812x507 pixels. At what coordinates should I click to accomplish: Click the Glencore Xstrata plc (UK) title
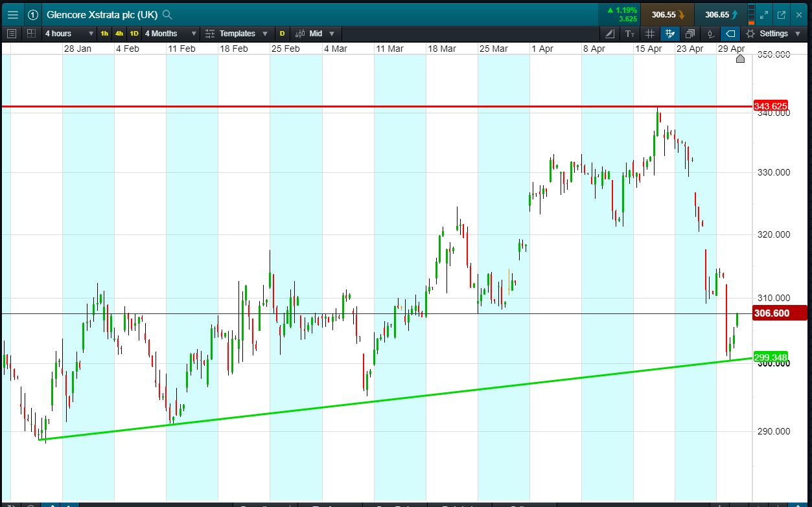tap(102, 14)
